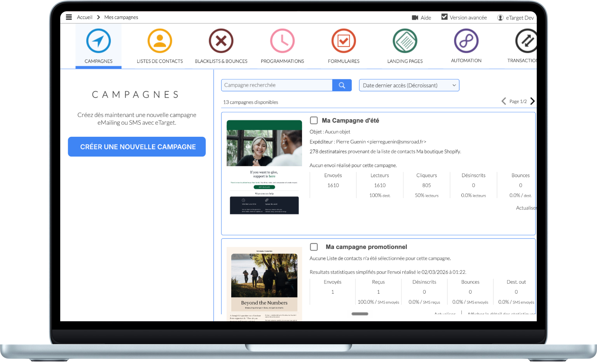This screenshot has height=364, width=597.
Task: Click the Mes campagnes breadcrumb
Action: (x=121, y=17)
